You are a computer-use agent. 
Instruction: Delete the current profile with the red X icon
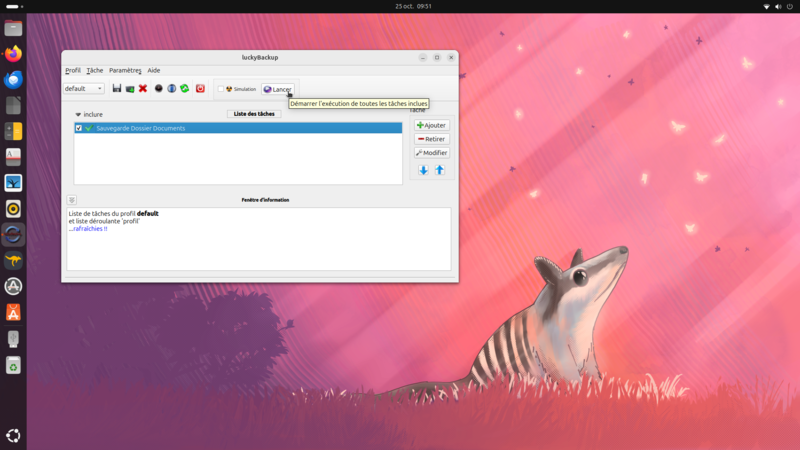pyautogui.click(x=143, y=88)
